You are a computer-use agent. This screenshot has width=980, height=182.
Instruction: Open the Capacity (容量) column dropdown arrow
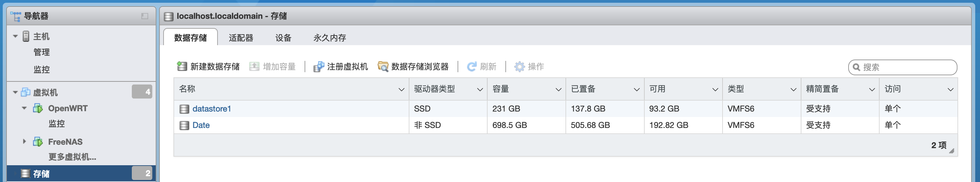[558, 90]
